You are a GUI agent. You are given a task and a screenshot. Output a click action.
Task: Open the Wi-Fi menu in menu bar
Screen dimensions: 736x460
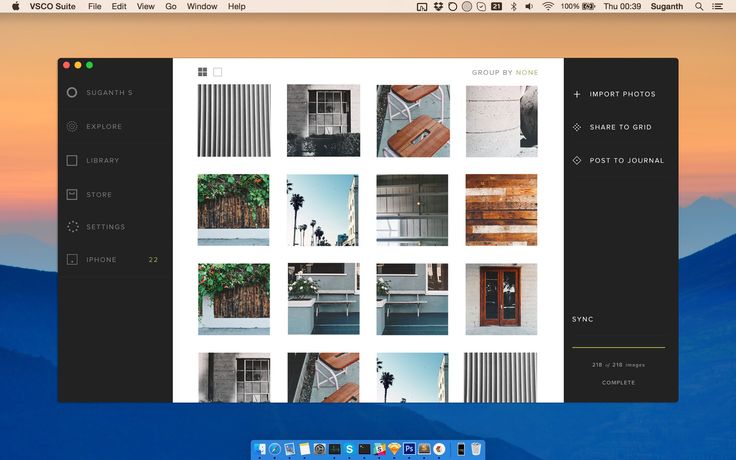click(x=548, y=6)
